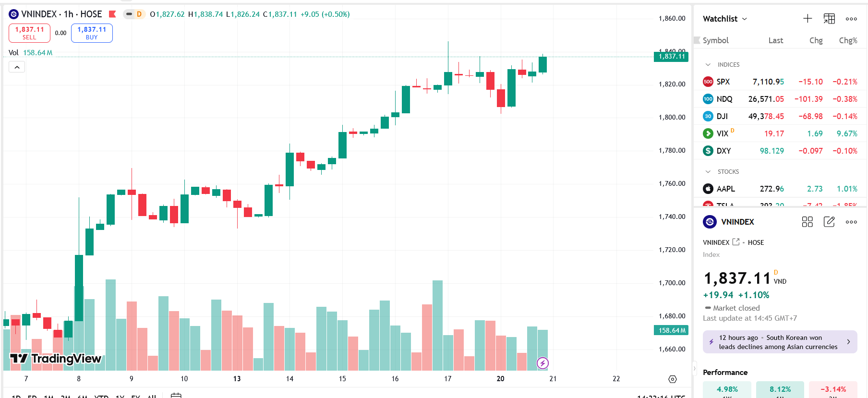Click the BUY 1,837.11 button
This screenshot has width=868, height=398.
click(x=92, y=33)
